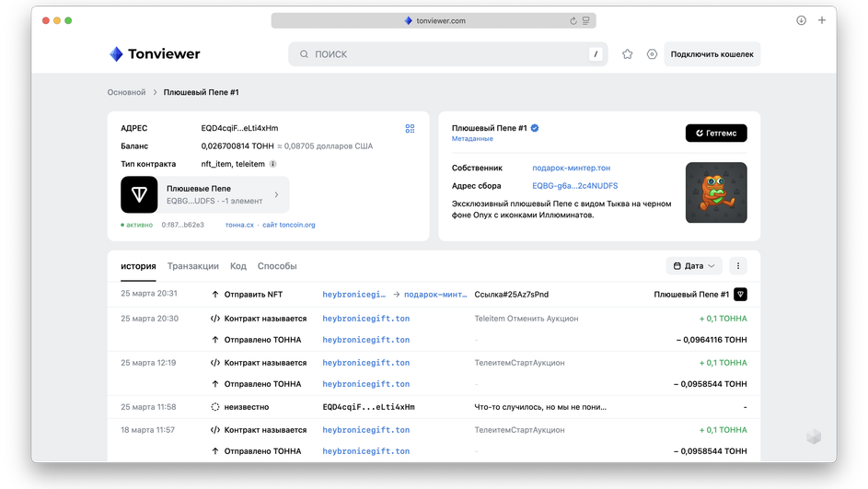The width and height of the screenshot is (868, 489).
Task: Click the Метаданные link
Action: [x=472, y=138]
